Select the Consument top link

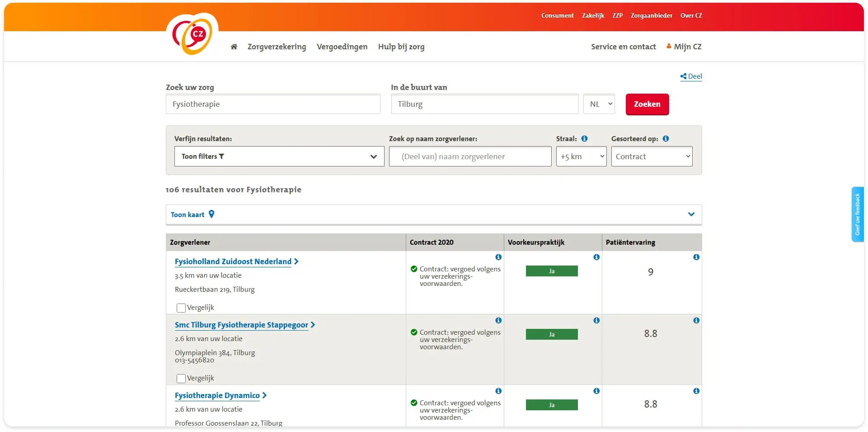coord(558,15)
